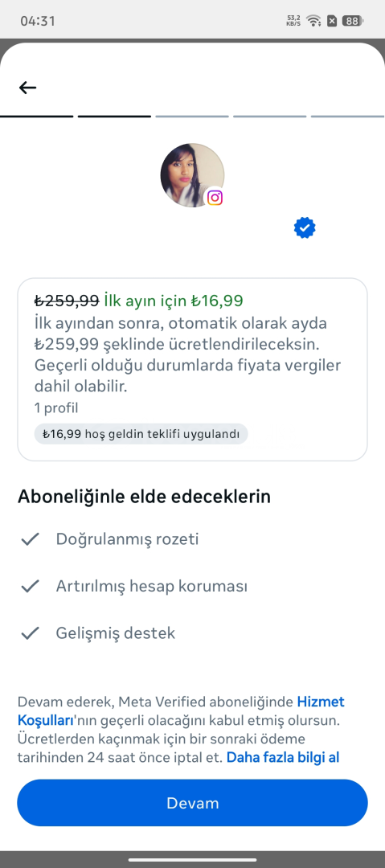Screen dimensions: 385x868
Task: Select the third progress step segment
Action: (191, 117)
